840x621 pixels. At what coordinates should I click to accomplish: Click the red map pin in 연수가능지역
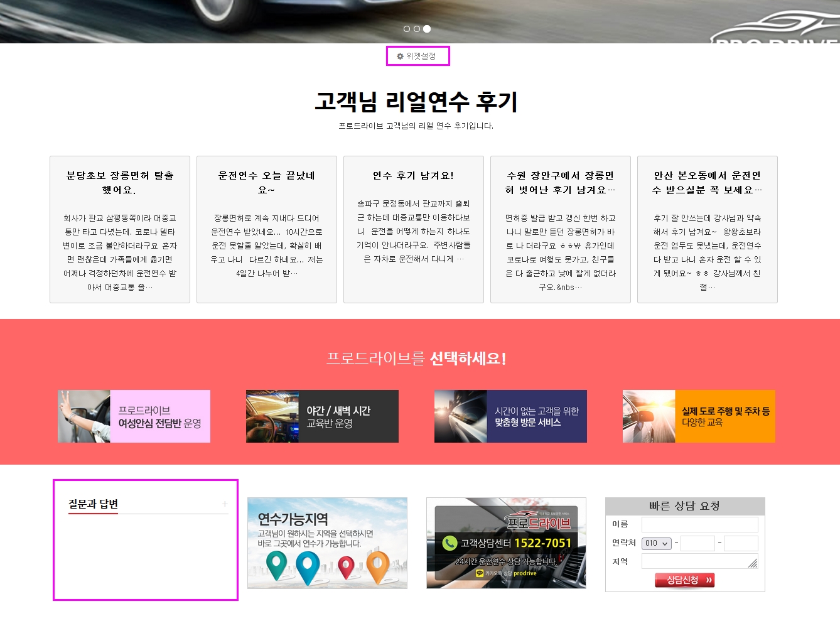tap(346, 568)
